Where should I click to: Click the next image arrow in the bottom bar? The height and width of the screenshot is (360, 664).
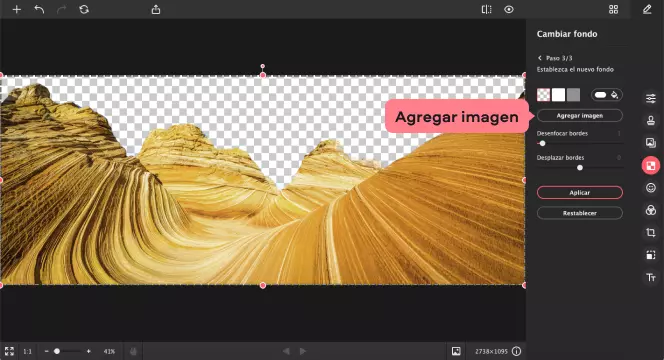coord(303,351)
